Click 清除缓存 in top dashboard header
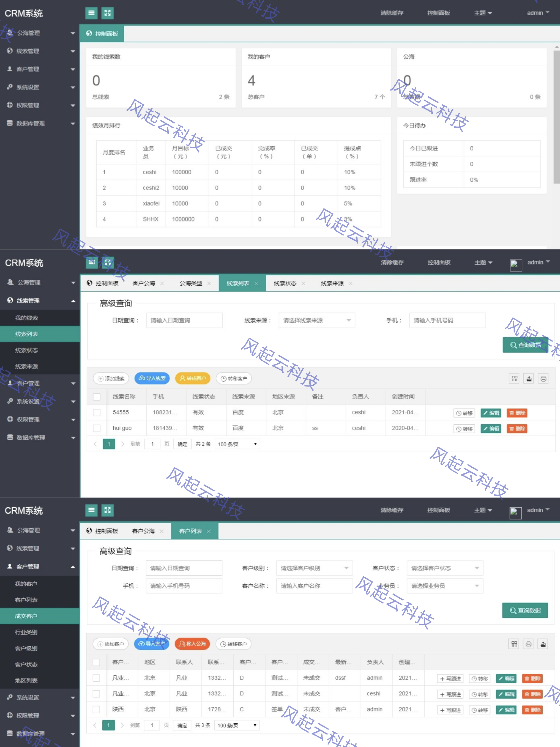560x747 pixels. coord(392,13)
